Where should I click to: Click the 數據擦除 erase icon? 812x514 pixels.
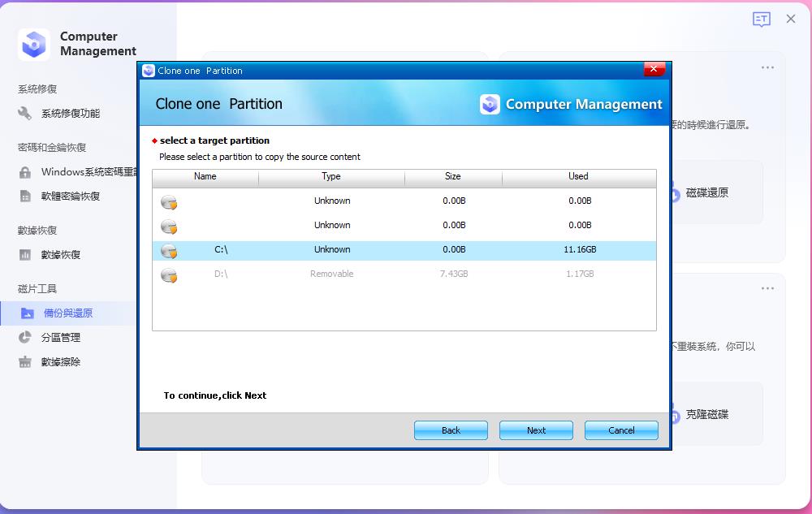tap(24, 361)
